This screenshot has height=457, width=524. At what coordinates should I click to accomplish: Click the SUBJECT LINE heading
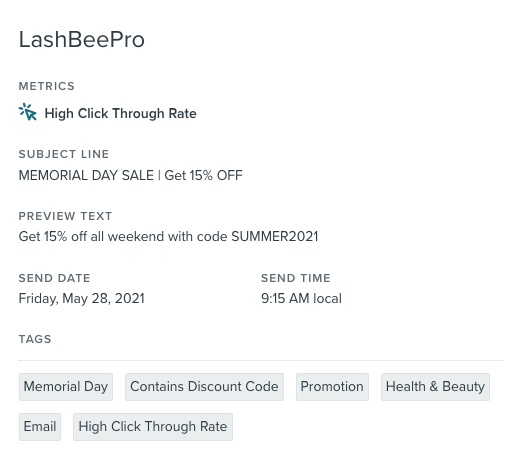tap(64, 154)
